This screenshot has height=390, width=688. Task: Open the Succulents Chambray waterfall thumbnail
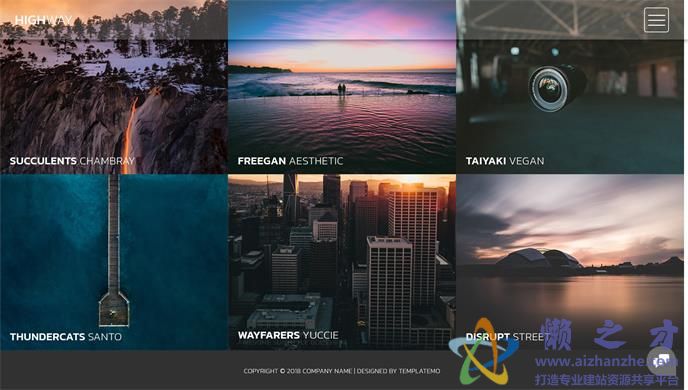pyautogui.click(x=114, y=87)
